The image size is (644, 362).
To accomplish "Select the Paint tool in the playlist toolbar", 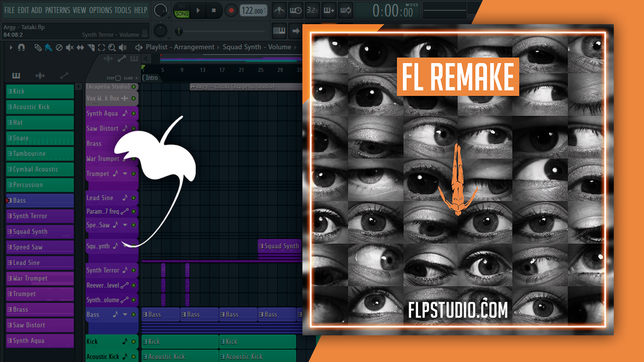I will [x=48, y=47].
